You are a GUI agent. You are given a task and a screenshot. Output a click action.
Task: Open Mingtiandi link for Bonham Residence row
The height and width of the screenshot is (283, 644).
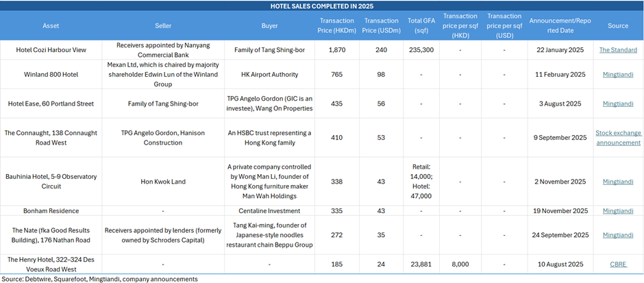(618, 211)
